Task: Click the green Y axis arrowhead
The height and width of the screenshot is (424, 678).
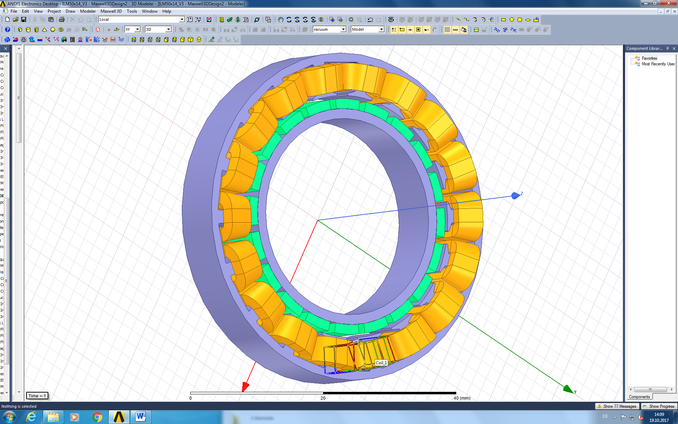Action: (569, 389)
